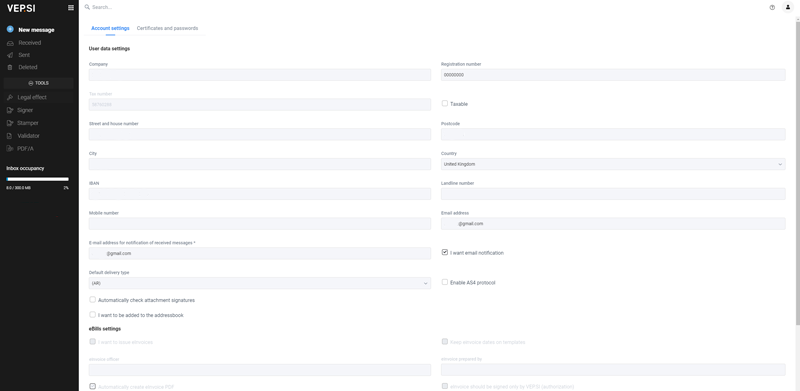
Task: Open the Legal effect tool
Action: 32,97
